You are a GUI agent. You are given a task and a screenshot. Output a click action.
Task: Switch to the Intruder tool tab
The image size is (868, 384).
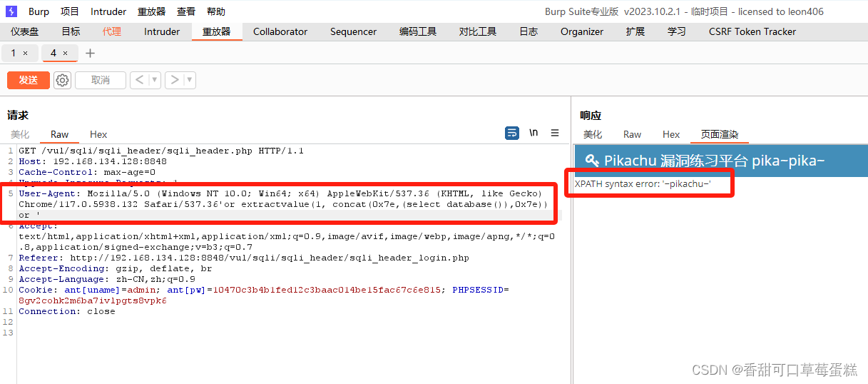(x=162, y=31)
